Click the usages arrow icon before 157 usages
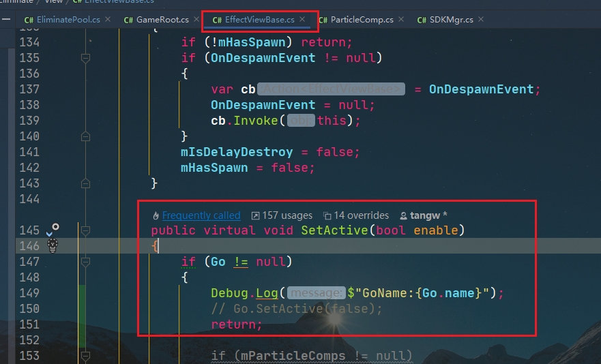Image resolution: width=601 pixels, height=364 pixels. pyautogui.click(x=255, y=215)
